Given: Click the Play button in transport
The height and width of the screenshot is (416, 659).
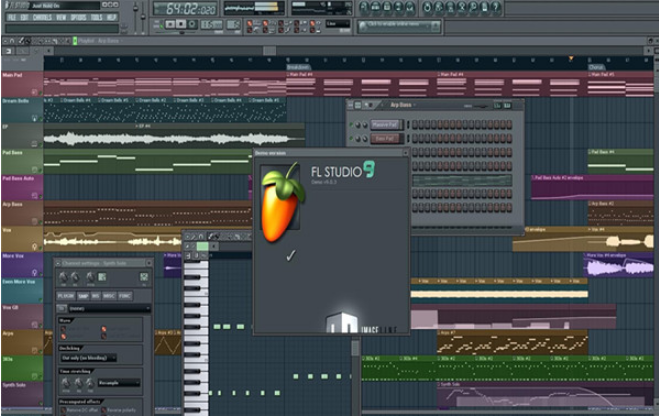Looking at the screenshot, I should pyautogui.click(x=170, y=24).
